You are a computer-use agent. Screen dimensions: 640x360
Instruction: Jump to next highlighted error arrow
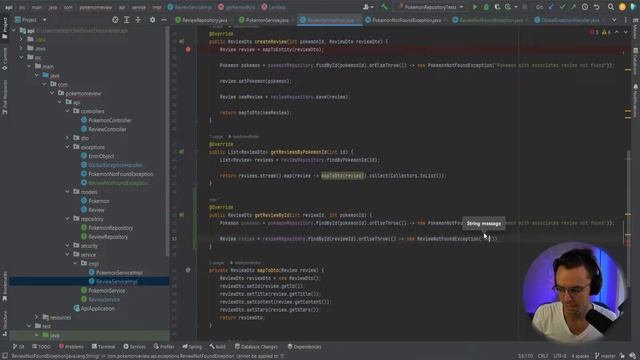coord(625,32)
